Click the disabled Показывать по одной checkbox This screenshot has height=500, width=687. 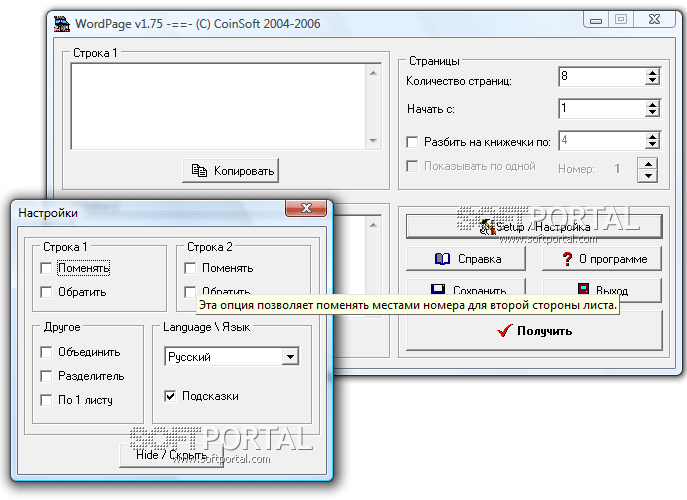coord(412,166)
